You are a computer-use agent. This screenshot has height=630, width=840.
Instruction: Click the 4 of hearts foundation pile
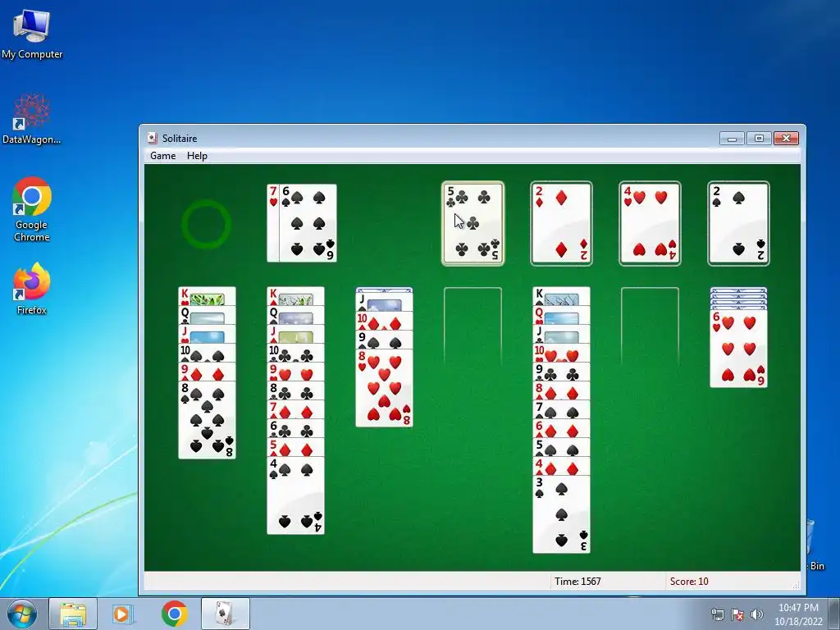(x=650, y=223)
